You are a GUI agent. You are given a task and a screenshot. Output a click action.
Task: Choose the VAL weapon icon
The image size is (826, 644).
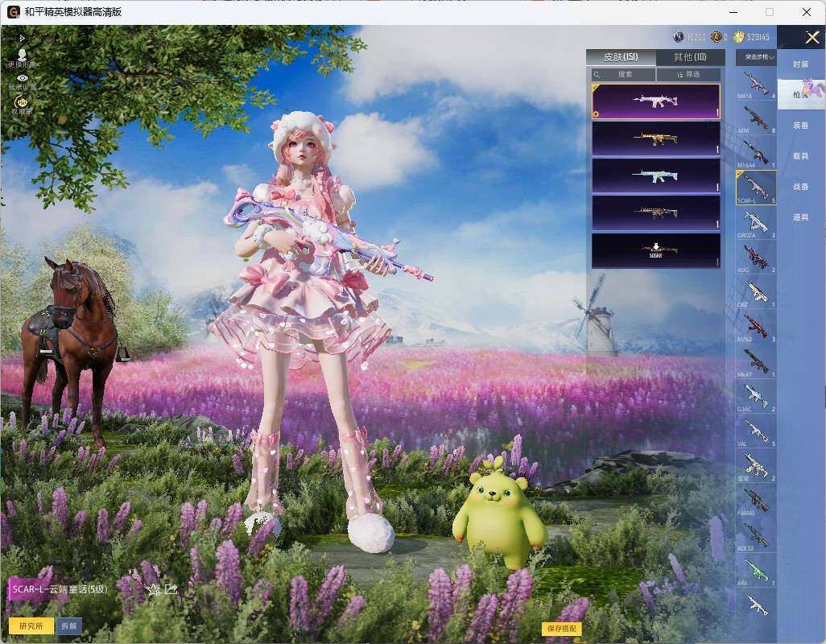coord(756,431)
